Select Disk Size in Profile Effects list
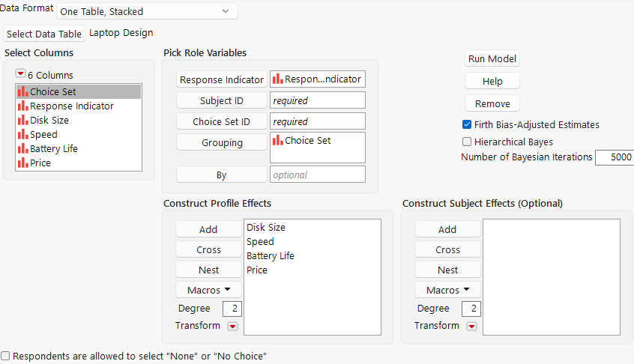 tap(266, 227)
